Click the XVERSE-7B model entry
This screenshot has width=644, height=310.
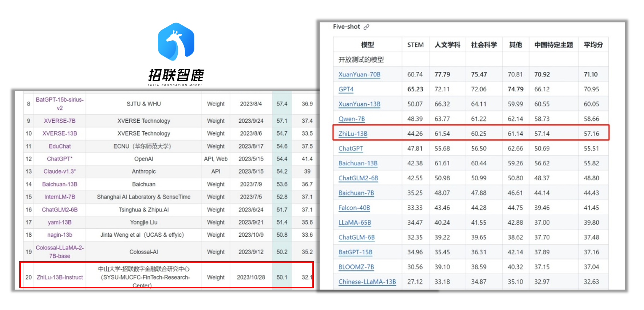(x=60, y=121)
